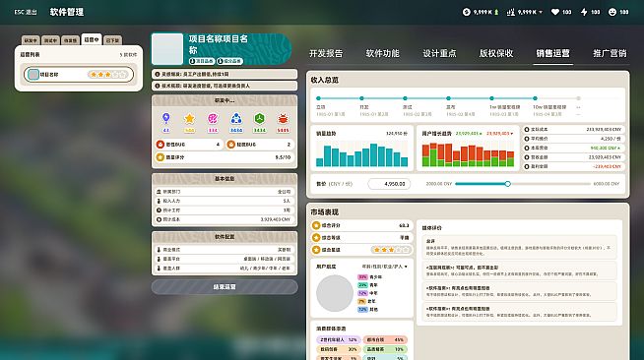Click the 10w sales milestone dot on timeline
The height and width of the screenshot is (360, 644).
point(535,98)
